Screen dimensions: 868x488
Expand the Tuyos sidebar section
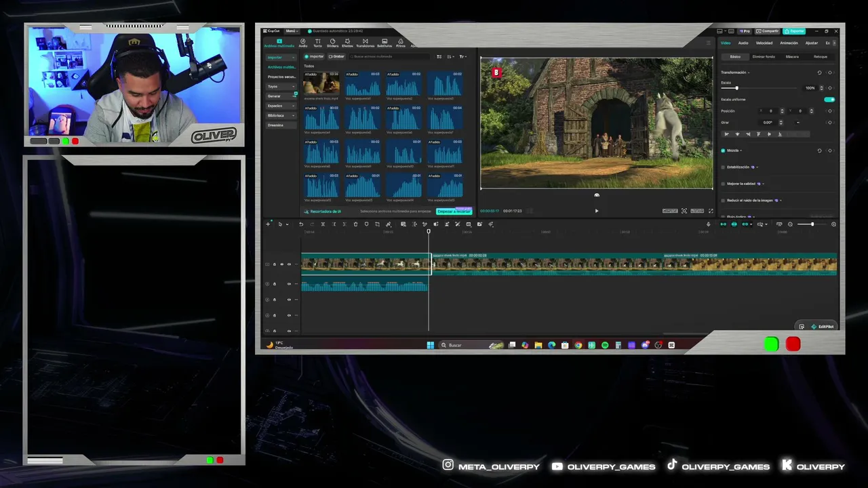coord(280,86)
